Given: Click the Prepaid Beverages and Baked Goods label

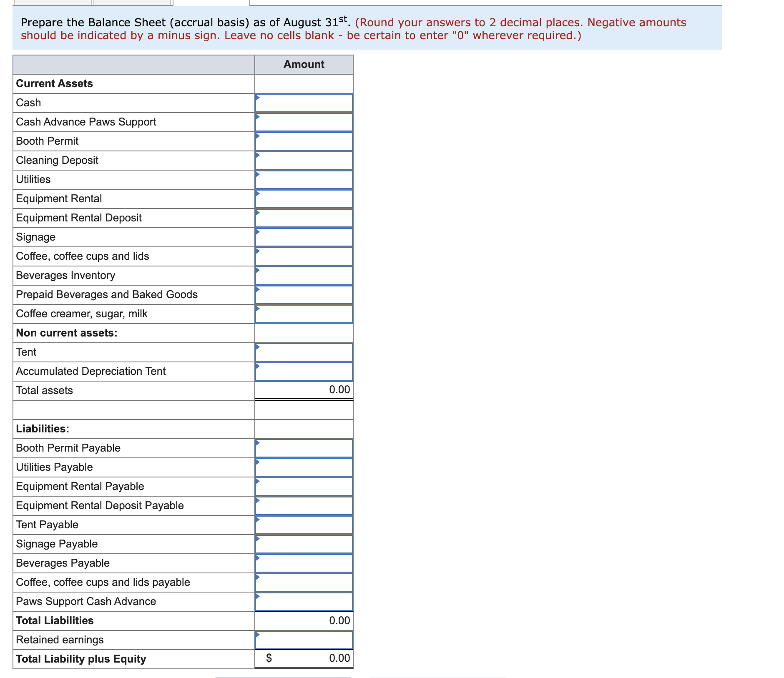Looking at the screenshot, I should coord(107,294).
